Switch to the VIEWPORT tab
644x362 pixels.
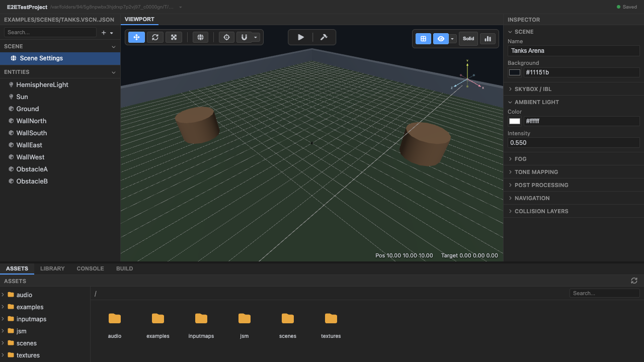(139, 19)
